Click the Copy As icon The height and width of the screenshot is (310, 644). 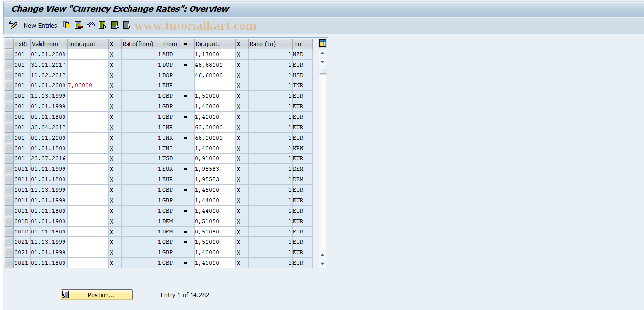pyautogui.click(x=66, y=25)
